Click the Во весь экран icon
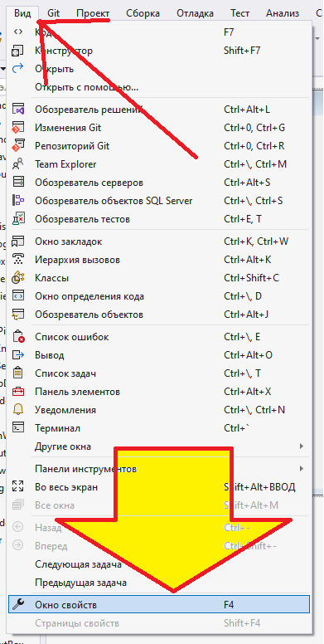 (x=18, y=487)
